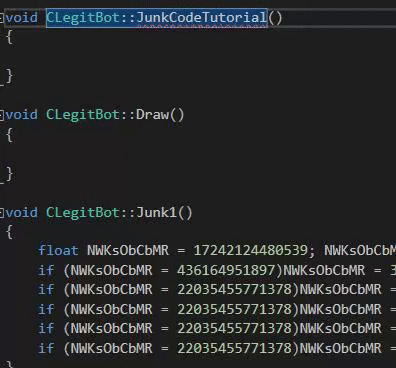Click the void keyword before CLegitBot::Junk1
Screen dimensions: 396x368
click(22, 212)
